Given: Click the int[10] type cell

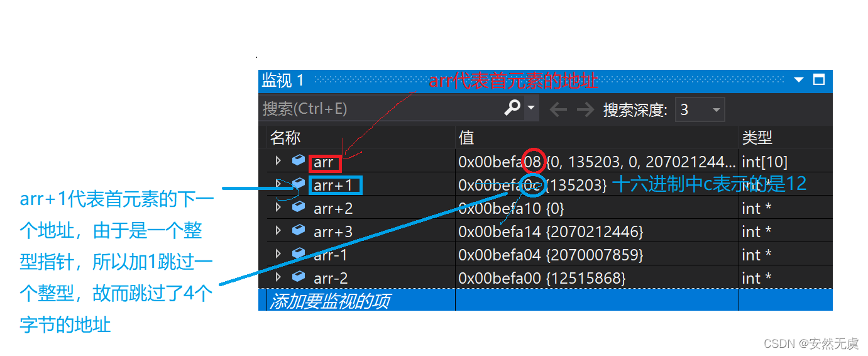Looking at the screenshot, I should coord(765,162).
